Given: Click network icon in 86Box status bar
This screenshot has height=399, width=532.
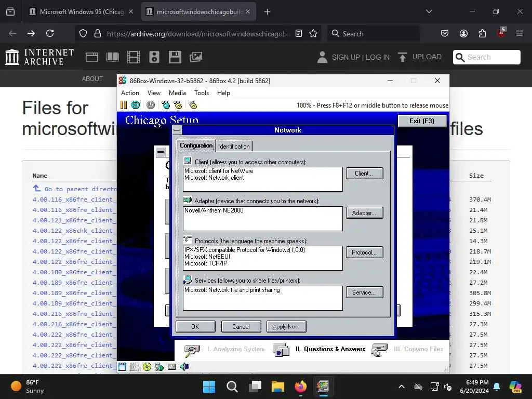Looking at the screenshot, I should pos(159,367).
